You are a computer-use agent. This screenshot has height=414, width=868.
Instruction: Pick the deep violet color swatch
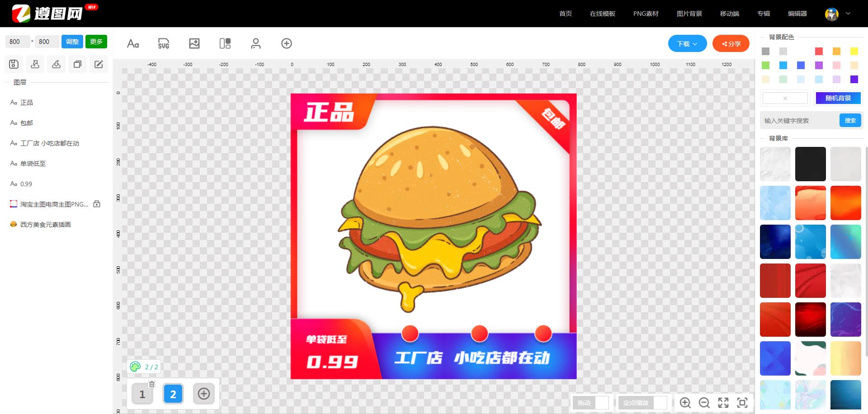point(854,79)
